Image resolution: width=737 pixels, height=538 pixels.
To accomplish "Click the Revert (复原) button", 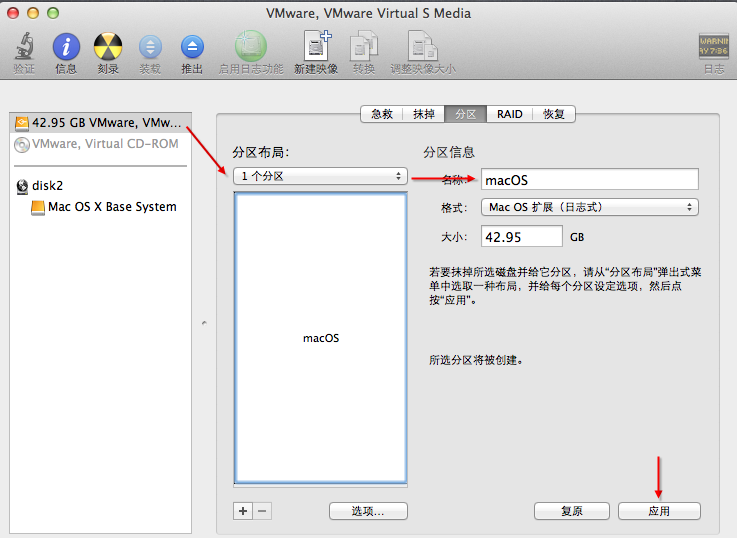I will [572, 511].
